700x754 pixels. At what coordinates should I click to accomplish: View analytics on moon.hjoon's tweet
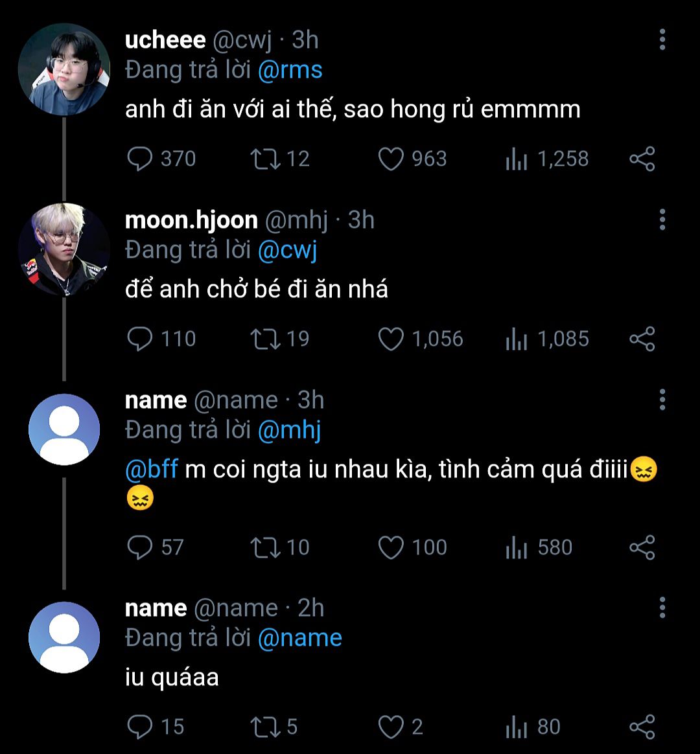tap(517, 339)
